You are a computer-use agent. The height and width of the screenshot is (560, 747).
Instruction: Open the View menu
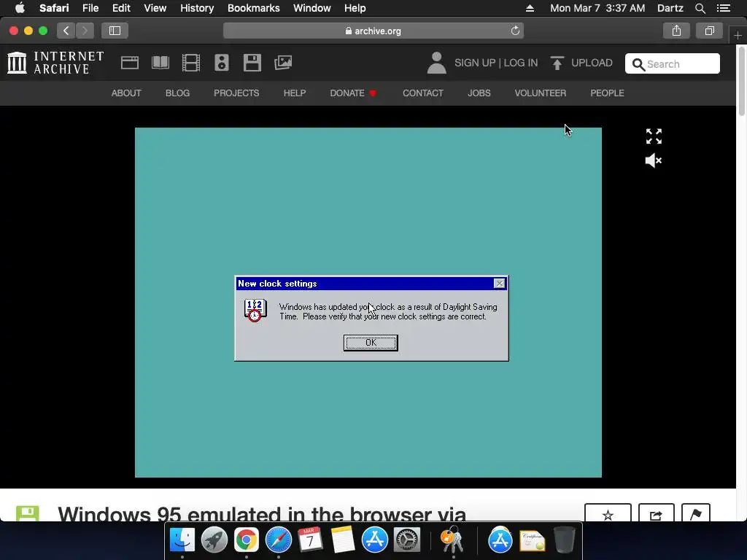pos(155,8)
